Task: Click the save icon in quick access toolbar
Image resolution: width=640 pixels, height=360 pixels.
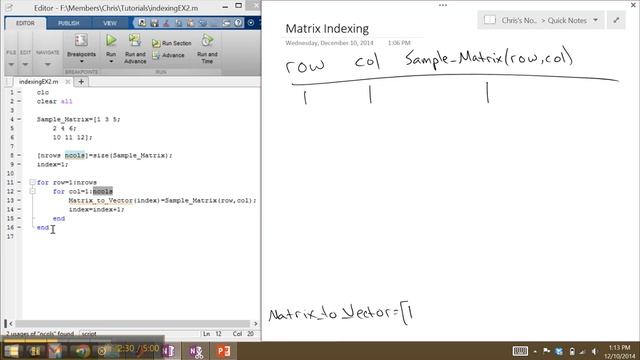Action: click(x=154, y=23)
